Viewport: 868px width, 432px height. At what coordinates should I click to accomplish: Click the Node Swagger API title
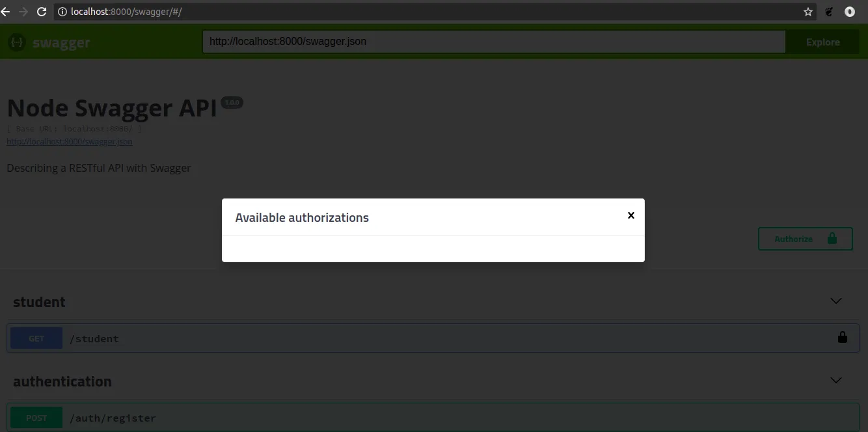(111, 108)
